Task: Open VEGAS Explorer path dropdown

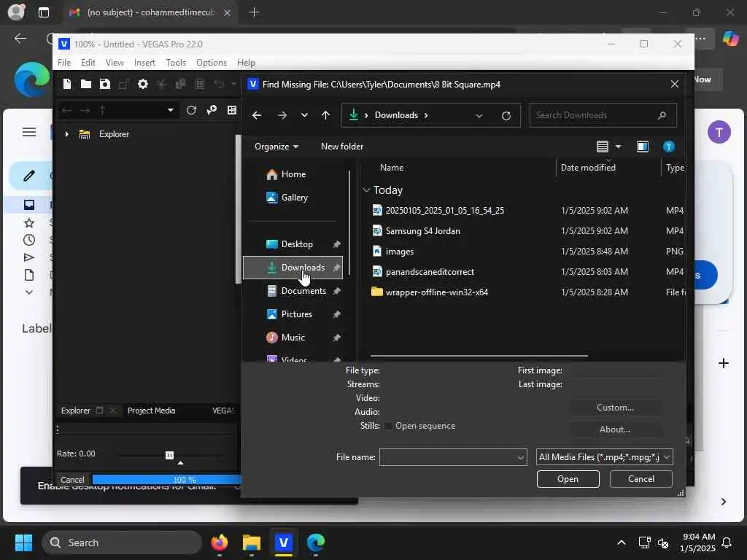Action: point(171,111)
